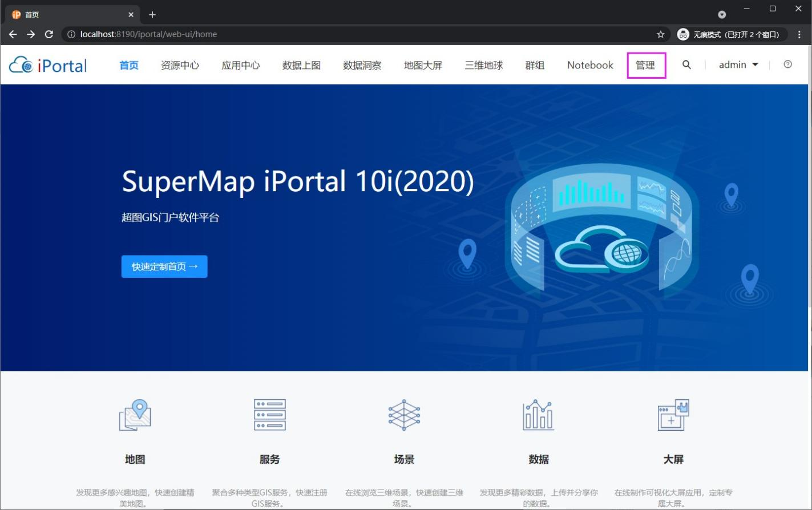This screenshot has width=812, height=510.
Task: Open the Chrome three-dot menu
Action: tap(799, 34)
